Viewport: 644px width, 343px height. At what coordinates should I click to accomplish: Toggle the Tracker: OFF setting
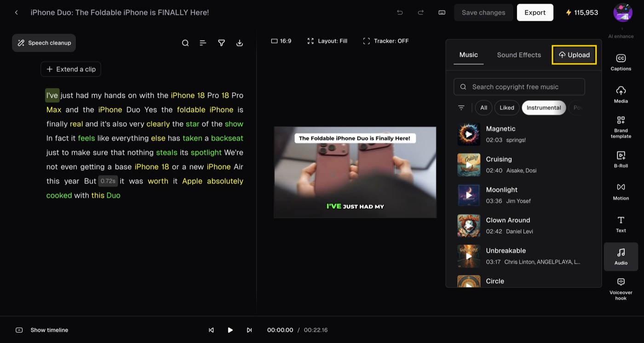385,41
